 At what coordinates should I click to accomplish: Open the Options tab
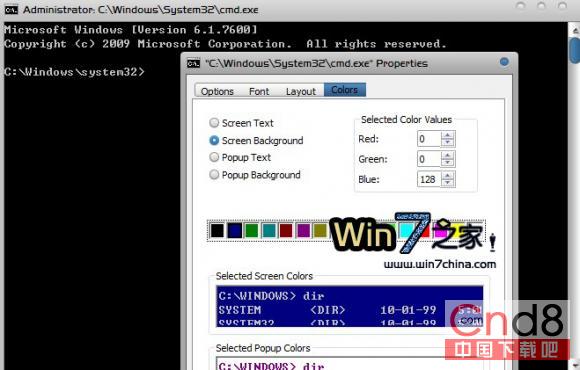pyautogui.click(x=217, y=91)
